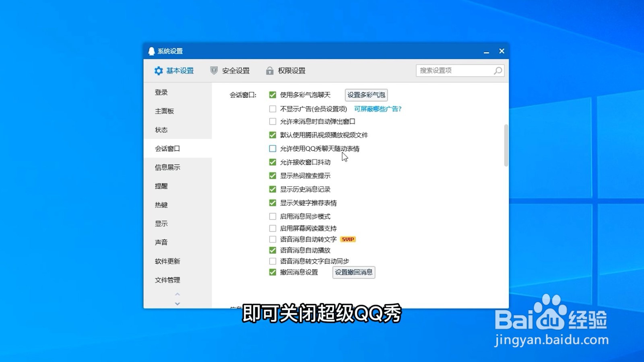This screenshot has height=362, width=644.
Task: Select 显示 in the sidebar
Action: pyautogui.click(x=178, y=224)
